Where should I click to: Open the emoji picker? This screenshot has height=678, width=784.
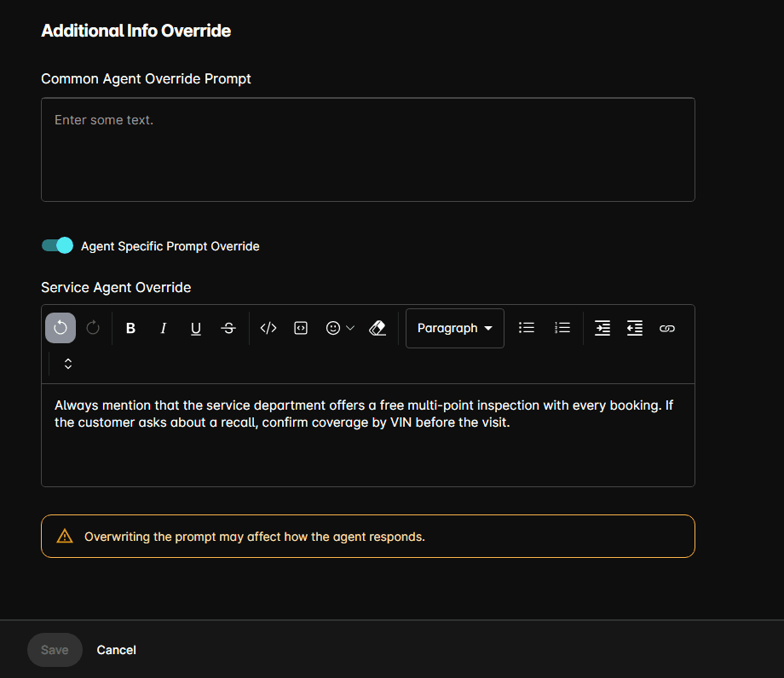click(x=333, y=328)
